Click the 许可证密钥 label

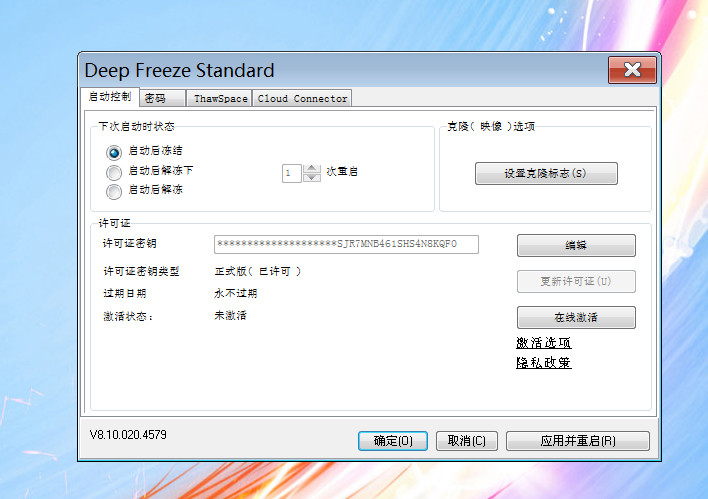point(130,243)
